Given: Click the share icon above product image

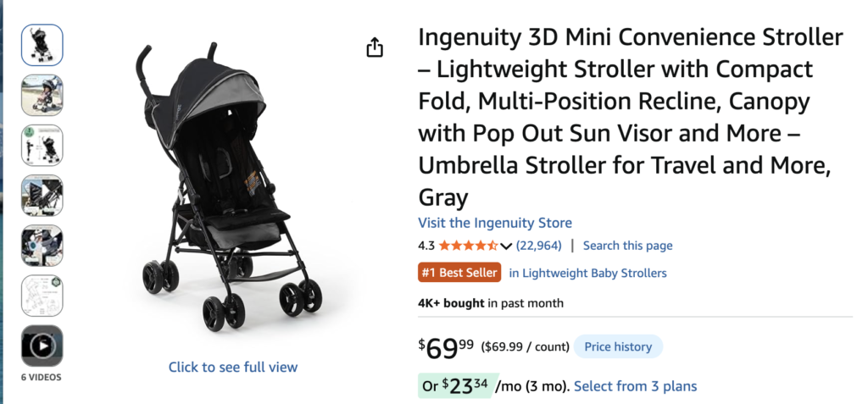Looking at the screenshot, I should click(x=375, y=47).
